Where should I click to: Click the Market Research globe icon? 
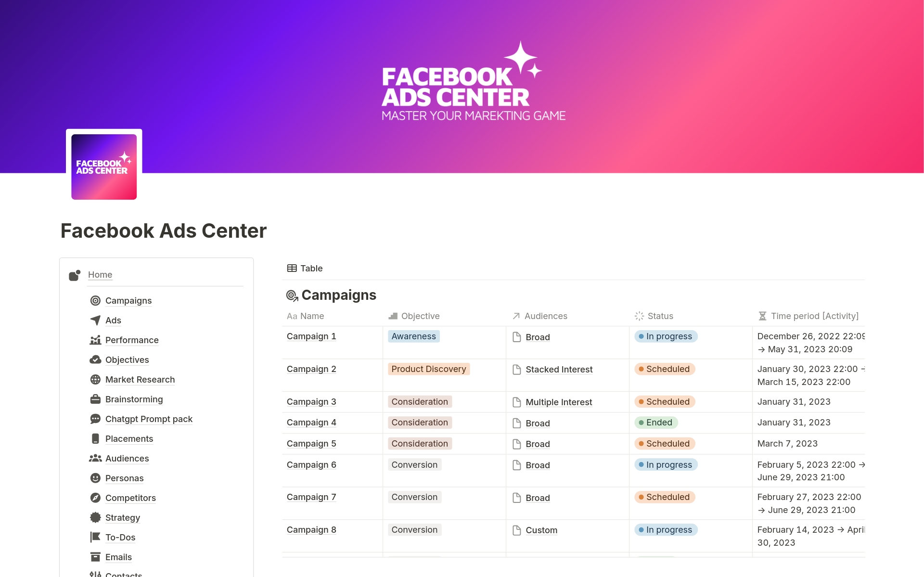[x=95, y=380]
